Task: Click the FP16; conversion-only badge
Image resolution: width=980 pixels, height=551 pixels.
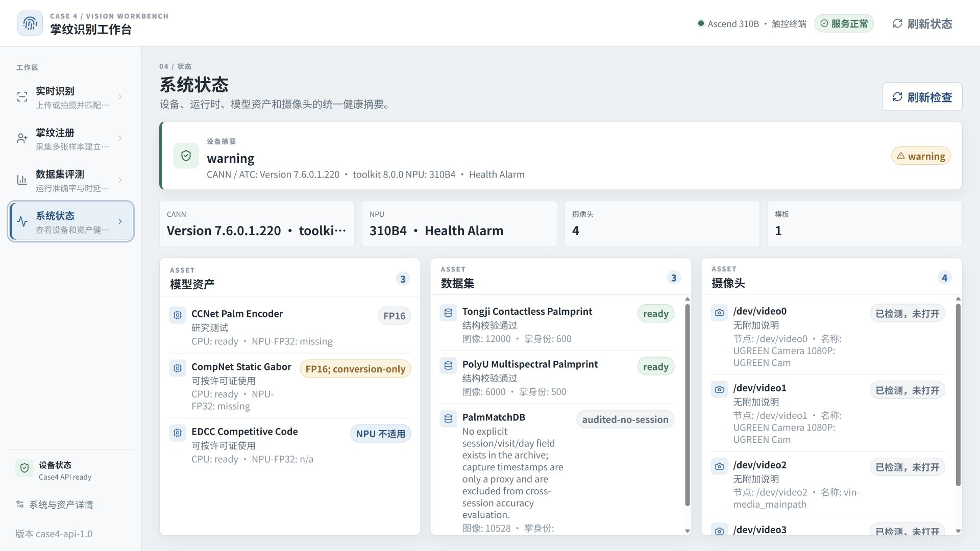Action: point(355,369)
